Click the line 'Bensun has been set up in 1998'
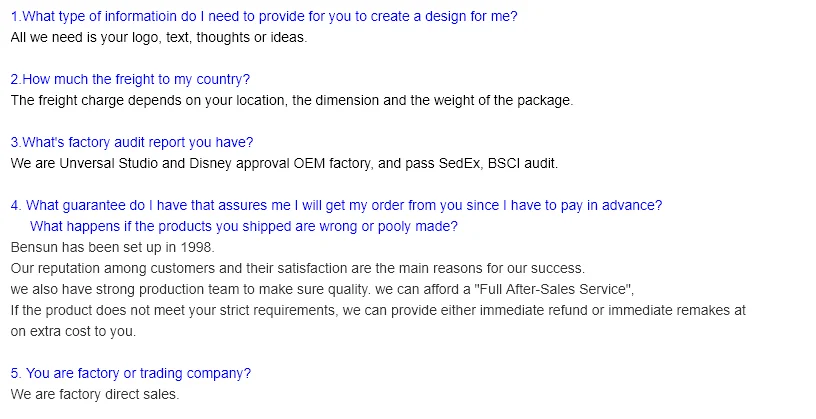This screenshot has height=419, width=816. (112, 247)
